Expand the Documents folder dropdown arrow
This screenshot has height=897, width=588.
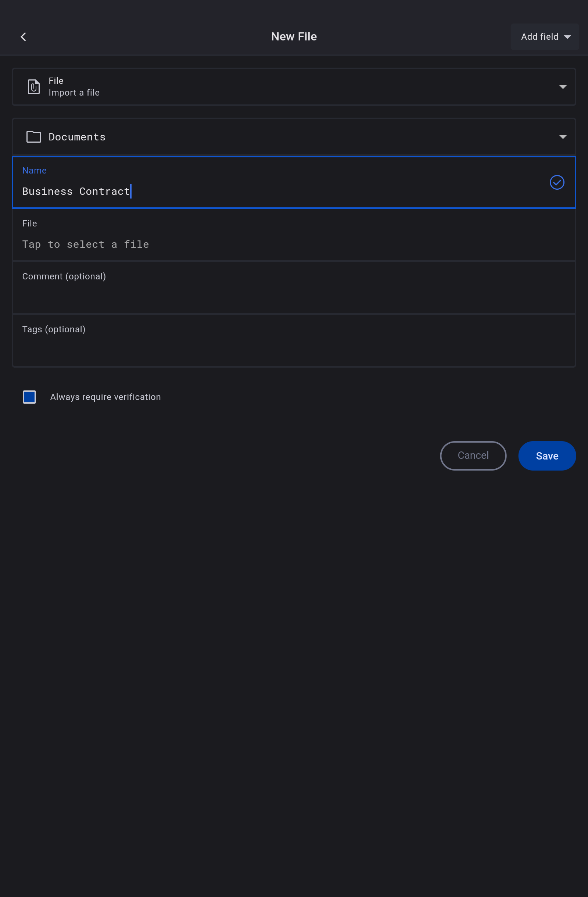[563, 137]
